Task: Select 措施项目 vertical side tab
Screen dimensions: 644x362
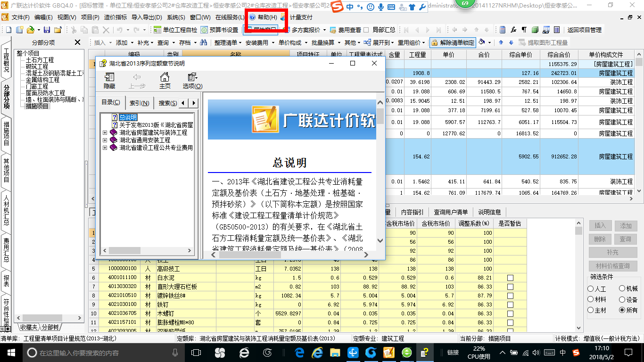Action: point(7,134)
